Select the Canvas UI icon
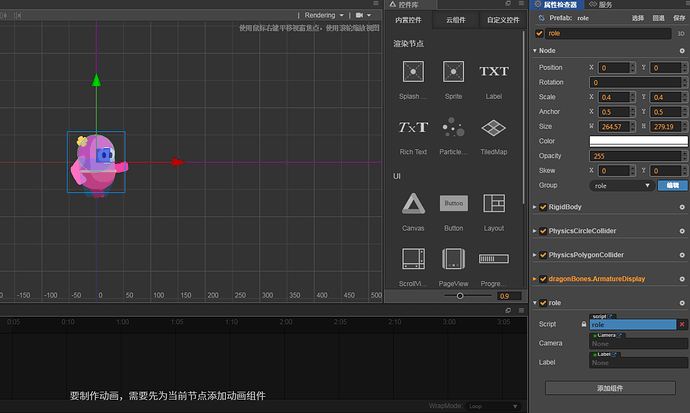 tap(413, 204)
